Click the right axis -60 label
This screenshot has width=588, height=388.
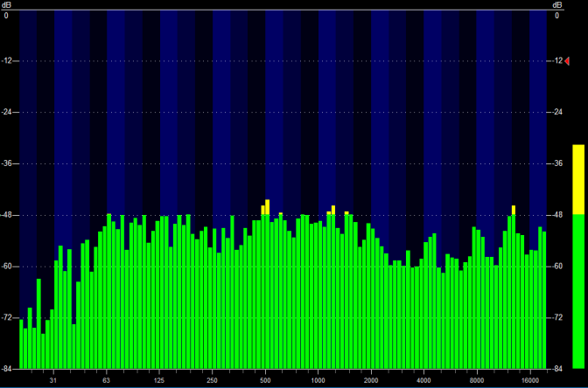tap(557, 267)
